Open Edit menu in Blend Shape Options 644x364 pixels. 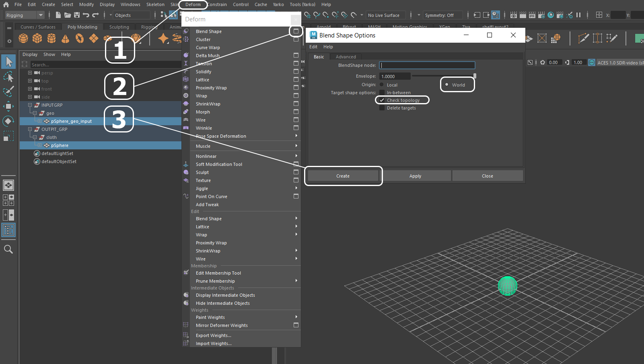[313, 47]
